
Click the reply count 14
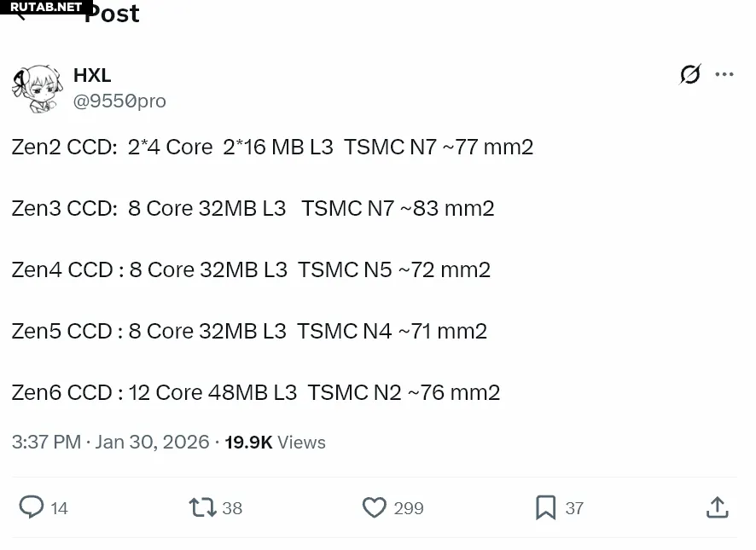pyautogui.click(x=59, y=508)
